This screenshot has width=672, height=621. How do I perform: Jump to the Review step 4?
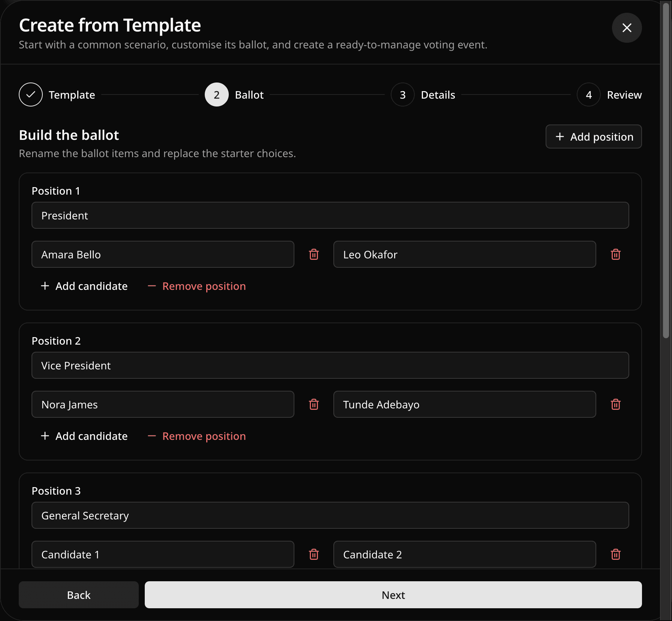[609, 94]
